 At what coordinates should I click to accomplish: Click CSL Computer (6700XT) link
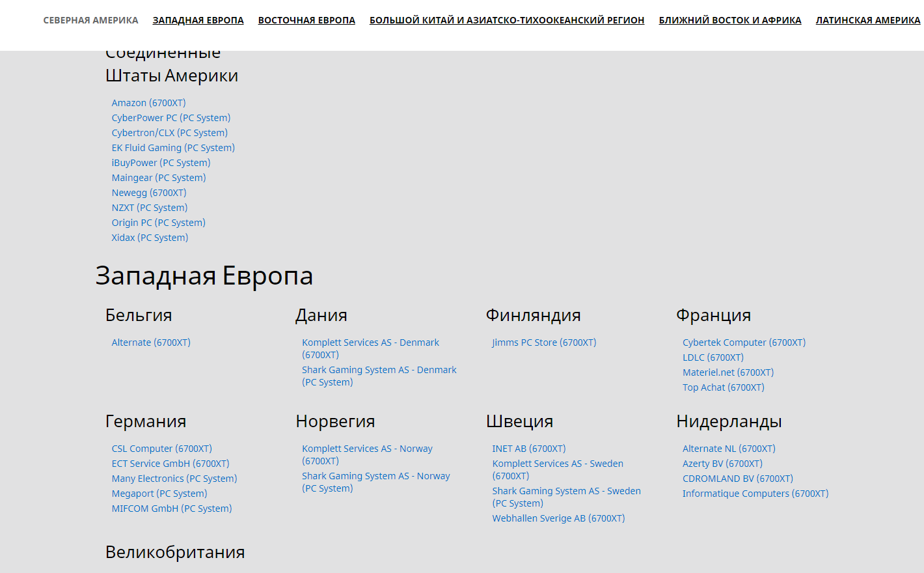(x=162, y=449)
